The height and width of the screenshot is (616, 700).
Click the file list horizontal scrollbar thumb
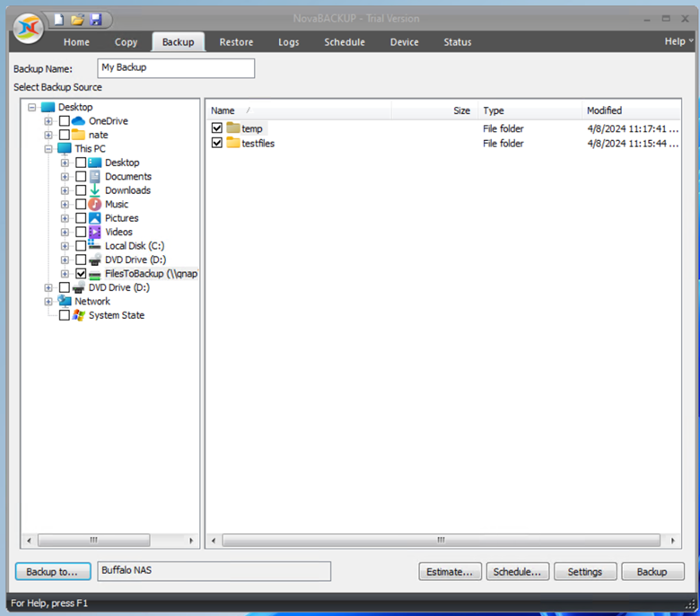pyautogui.click(x=441, y=540)
